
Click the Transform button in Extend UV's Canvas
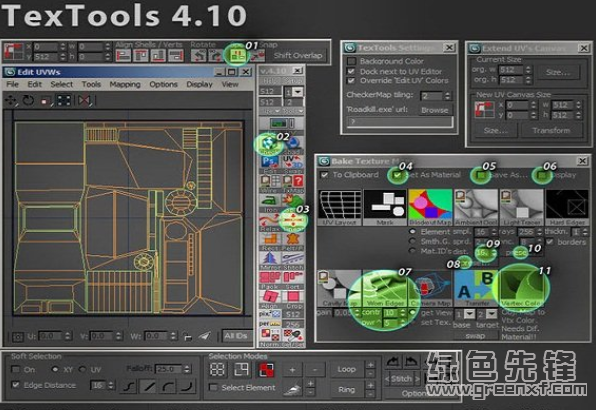coord(551,130)
